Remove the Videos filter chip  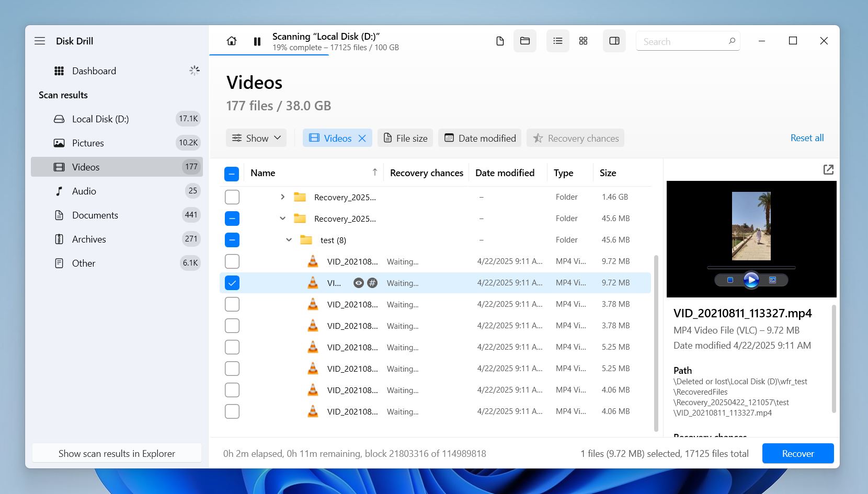click(x=362, y=138)
